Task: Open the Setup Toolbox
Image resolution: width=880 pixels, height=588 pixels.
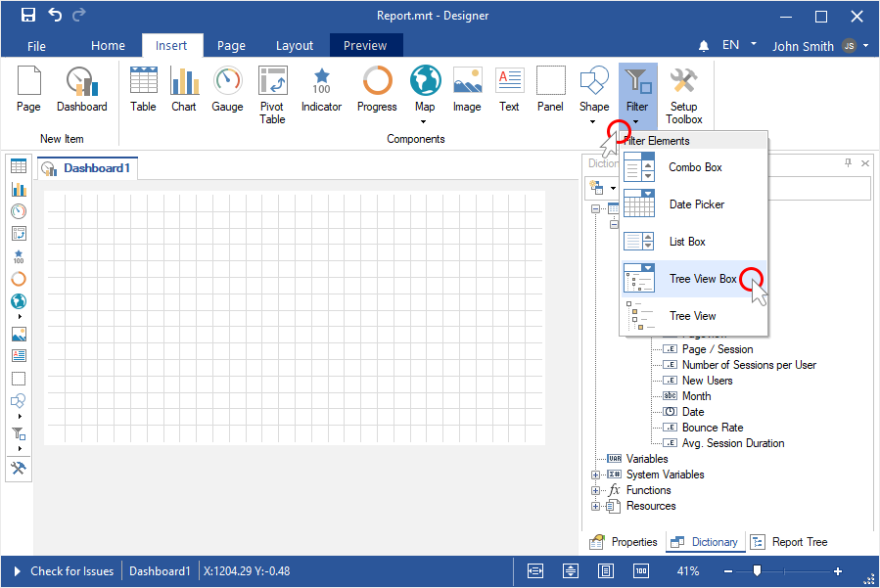Action: 683,95
